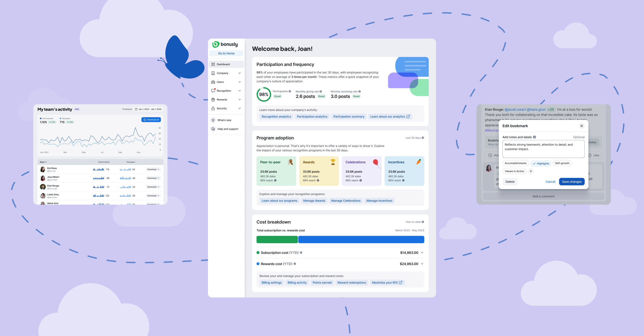
Task: Click Save changes in the Edit bookmark dialog
Action: 572,181
